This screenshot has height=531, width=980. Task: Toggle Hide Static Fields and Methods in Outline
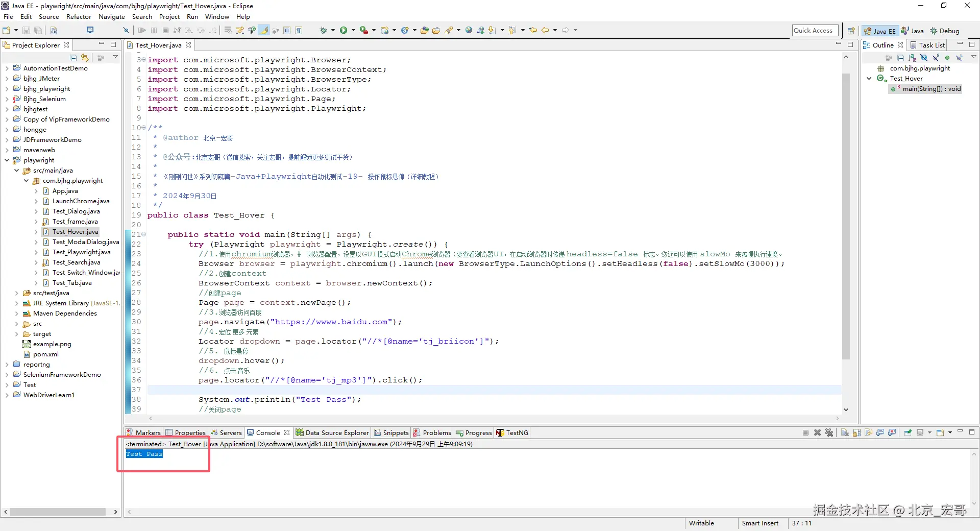(936, 58)
